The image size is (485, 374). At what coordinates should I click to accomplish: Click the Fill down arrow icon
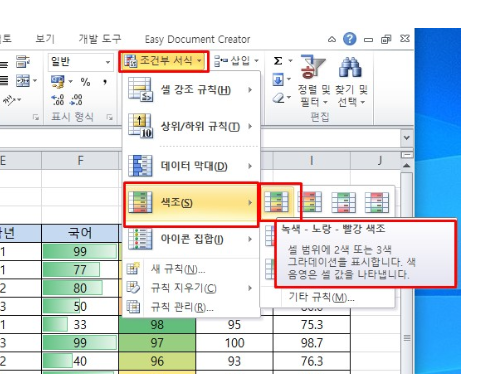[x=278, y=80]
